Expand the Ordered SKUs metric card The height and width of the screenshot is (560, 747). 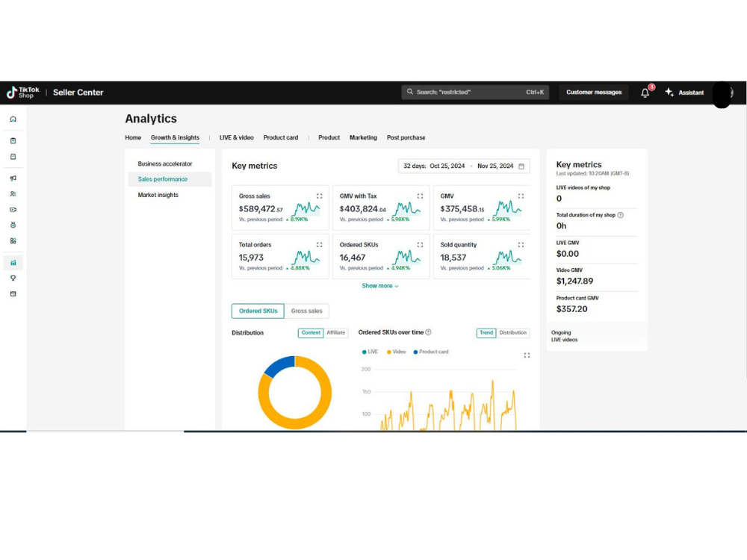[420, 245]
